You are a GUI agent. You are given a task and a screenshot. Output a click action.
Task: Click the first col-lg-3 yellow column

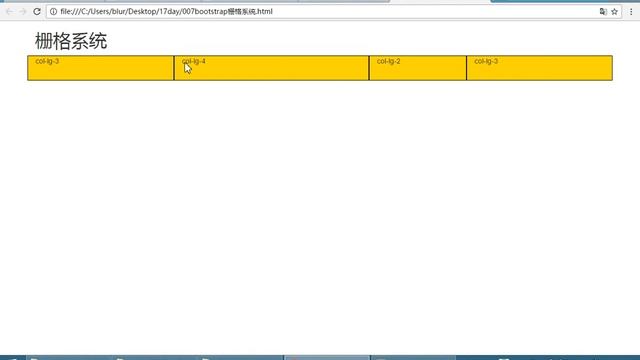pos(100,68)
